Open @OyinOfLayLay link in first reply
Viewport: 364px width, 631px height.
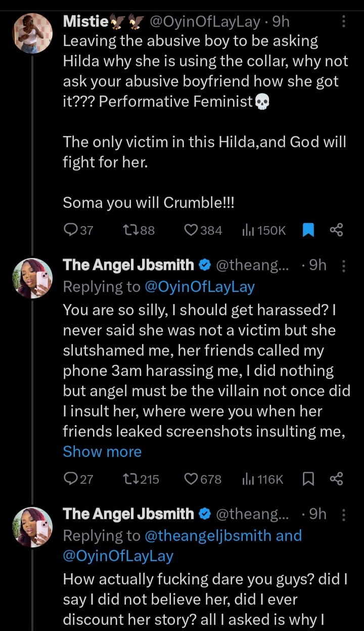tap(200, 287)
